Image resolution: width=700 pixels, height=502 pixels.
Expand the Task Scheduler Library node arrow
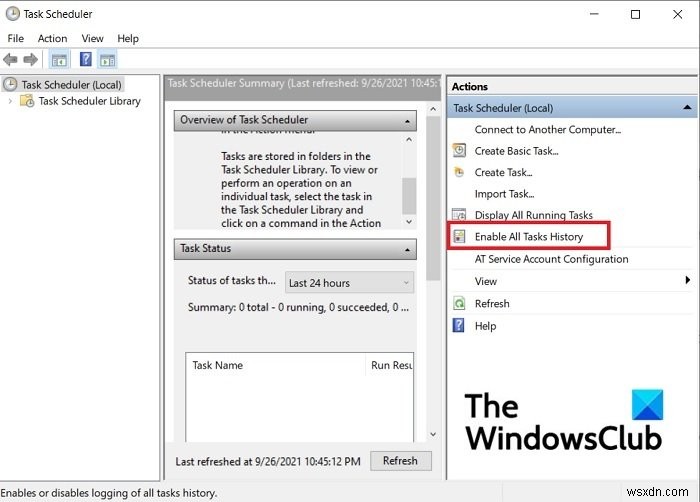pyautogui.click(x=10, y=101)
